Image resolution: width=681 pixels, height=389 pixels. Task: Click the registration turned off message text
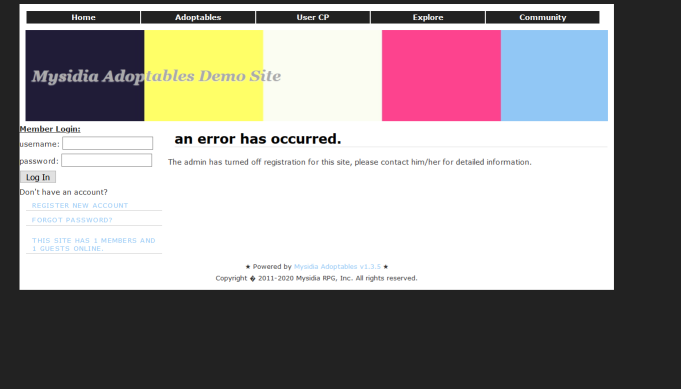[350, 162]
